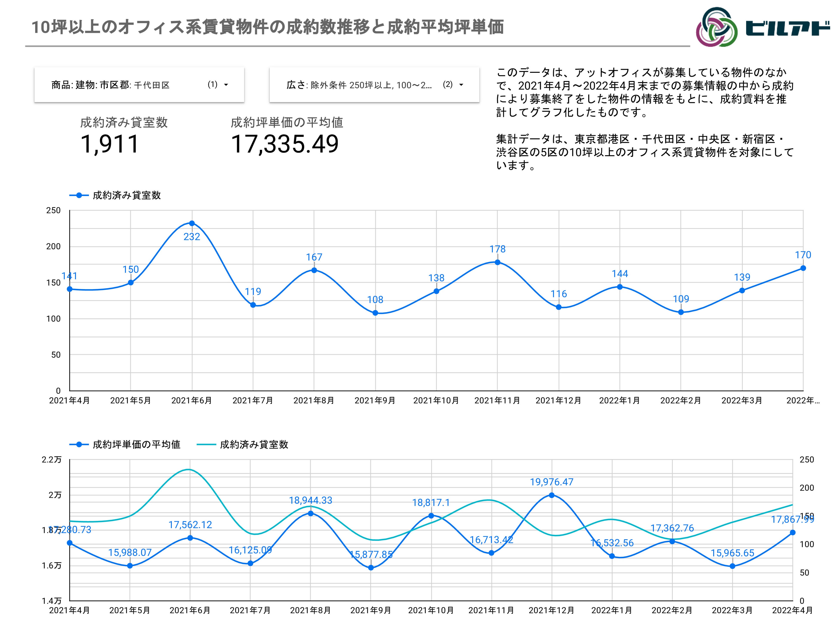Click the 18,944.33 data point for 2021年8月

pyautogui.click(x=310, y=514)
